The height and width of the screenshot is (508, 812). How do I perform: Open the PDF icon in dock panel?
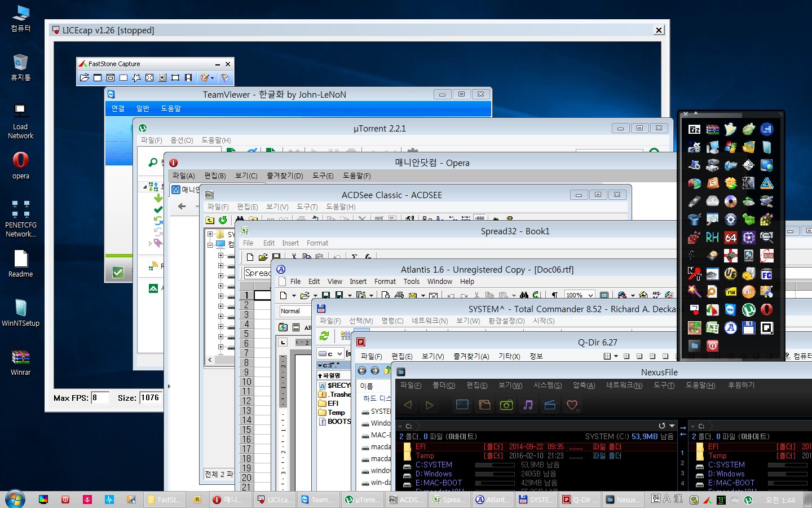pos(731,292)
